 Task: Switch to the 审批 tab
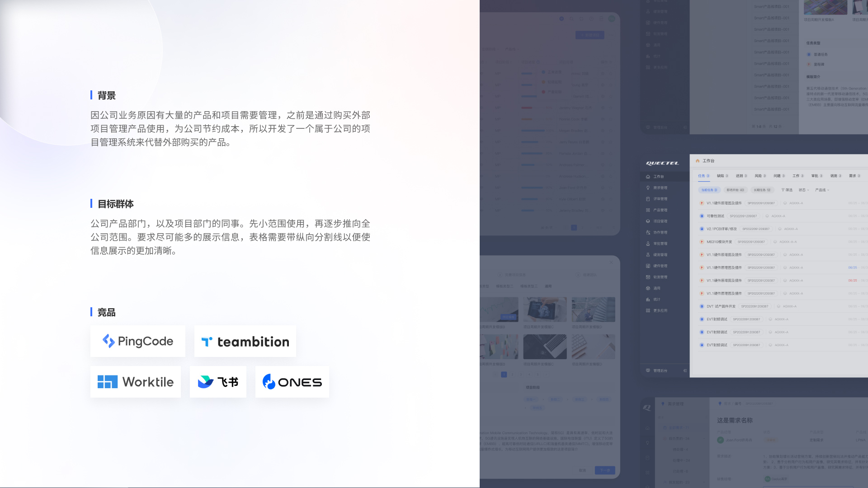coord(817,176)
